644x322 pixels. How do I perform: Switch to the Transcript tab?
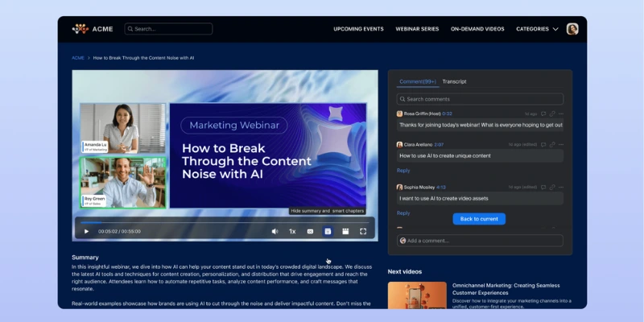pyautogui.click(x=454, y=81)
